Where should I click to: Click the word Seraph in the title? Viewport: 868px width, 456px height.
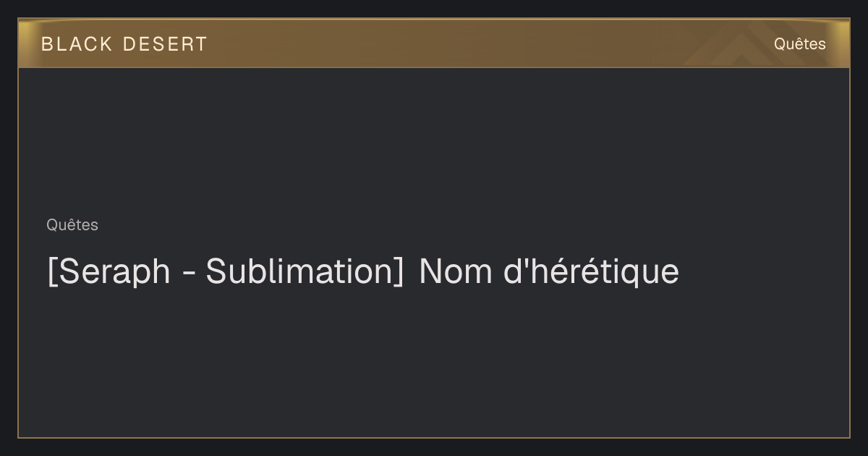click(x=114, y=272)
